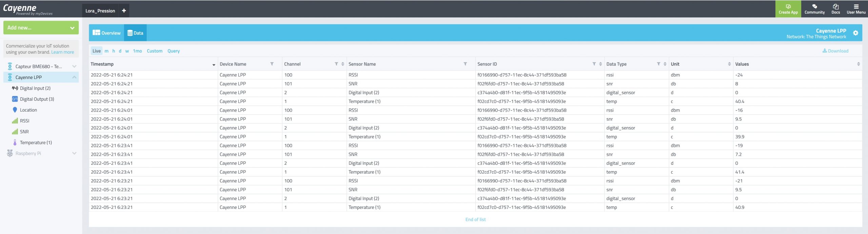Add a new project with the plus icon
Image resolution: width=868 pixels, height=234 pixels.
(124, 11)
